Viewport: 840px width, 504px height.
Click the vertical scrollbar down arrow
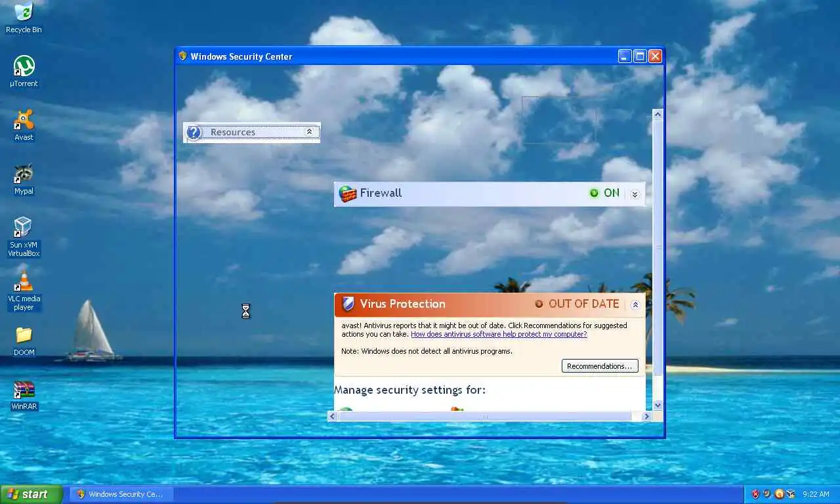(658, 406)
